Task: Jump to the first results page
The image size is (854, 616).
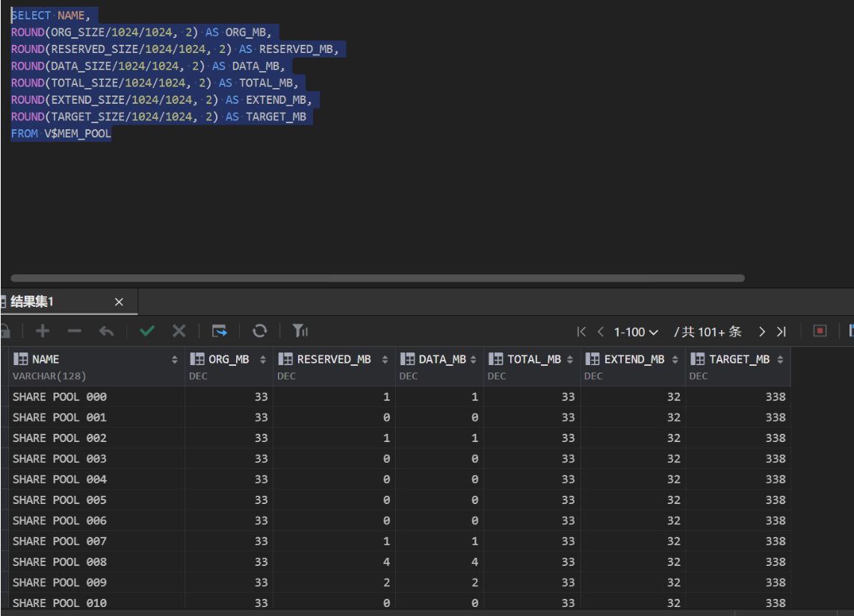Action: click(581, 332)
